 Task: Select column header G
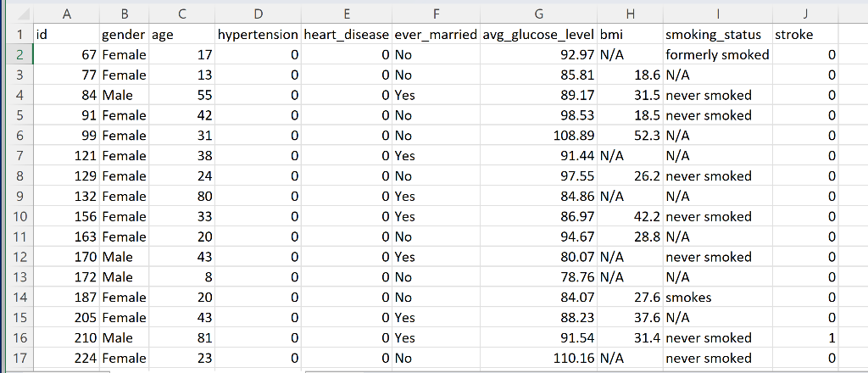click(x=538, y=15)
